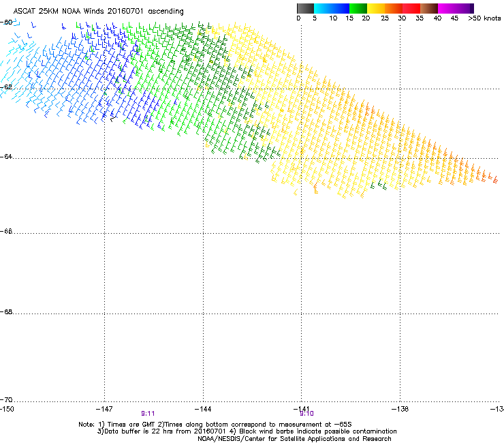Click the title text 'ASCAT 25KM NOAA Winds 20160701 ascending'

coord(98,12)
